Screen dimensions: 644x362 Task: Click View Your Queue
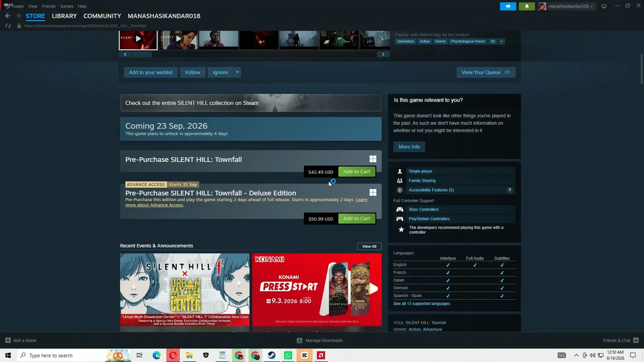486,72
